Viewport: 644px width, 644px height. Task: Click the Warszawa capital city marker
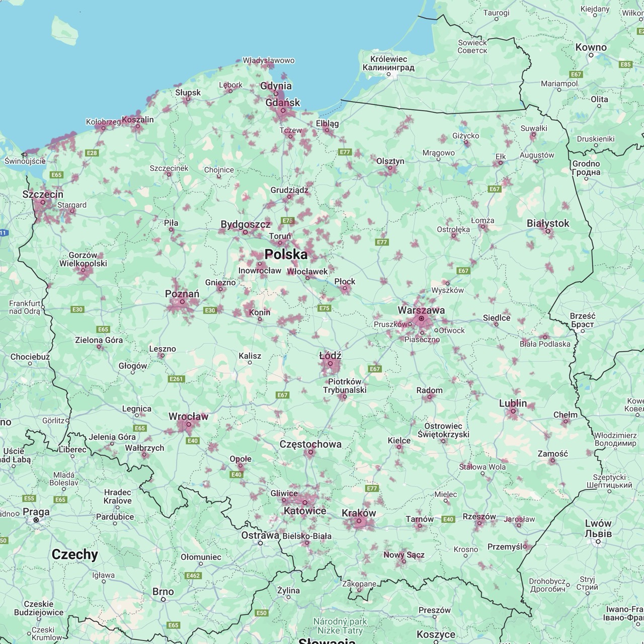[x=421, y=318]
